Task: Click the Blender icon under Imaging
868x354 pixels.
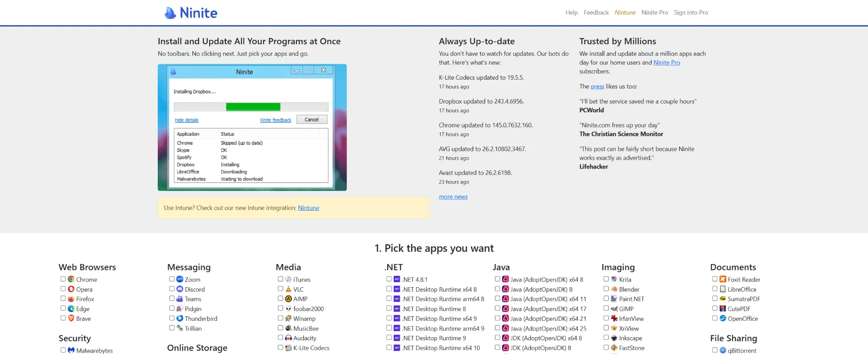Action: 614,289
